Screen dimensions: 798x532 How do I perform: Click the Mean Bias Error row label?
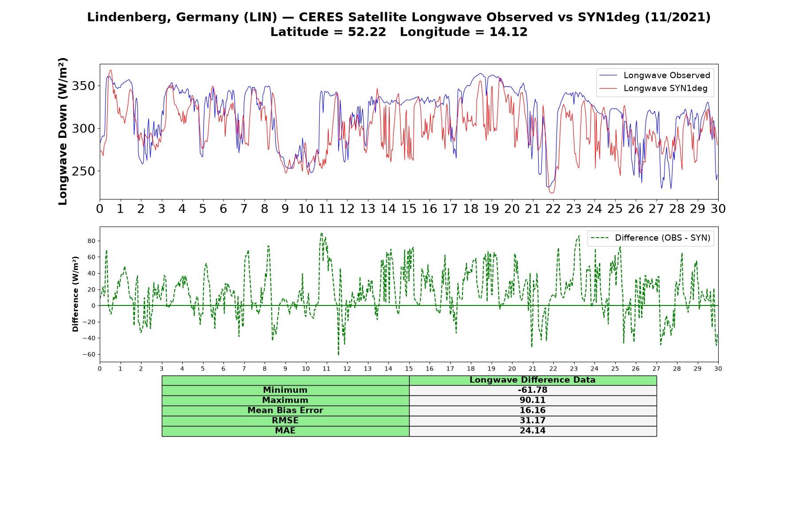pyautogui.click(x=286, y=411)
